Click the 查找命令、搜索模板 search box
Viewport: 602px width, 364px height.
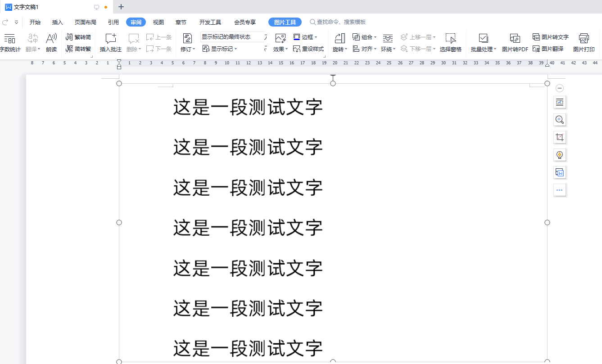coord(338,22)
